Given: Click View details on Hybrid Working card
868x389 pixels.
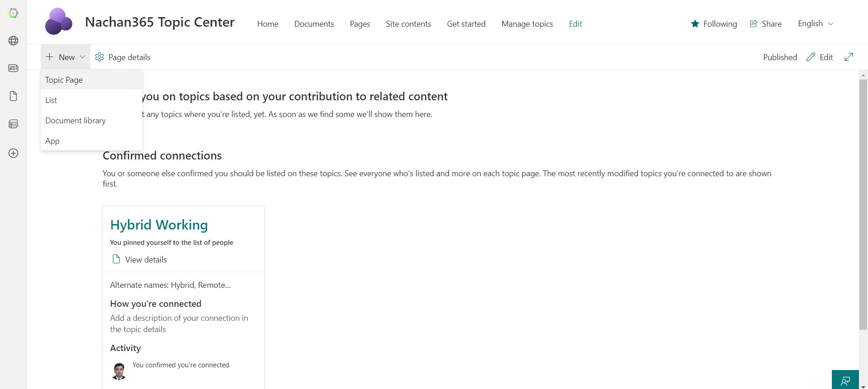Looking at the screenshot, I should [146, 260].
